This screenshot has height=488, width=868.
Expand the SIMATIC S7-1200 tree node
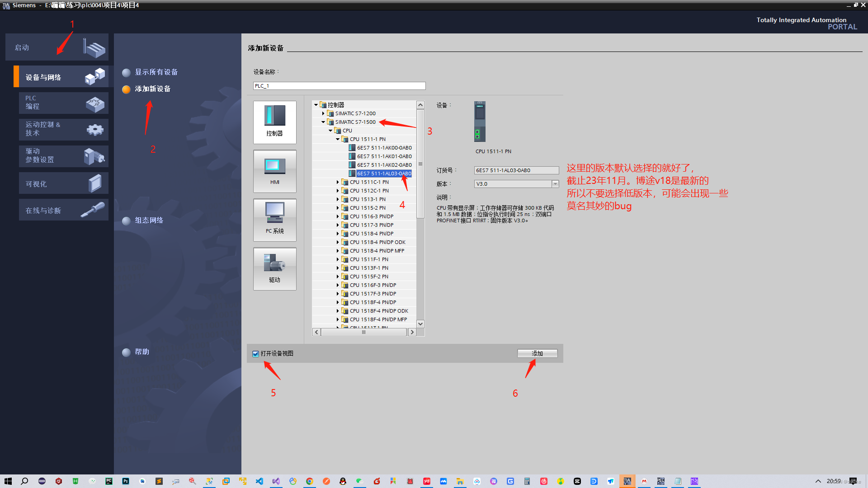(x=323, y=113)
